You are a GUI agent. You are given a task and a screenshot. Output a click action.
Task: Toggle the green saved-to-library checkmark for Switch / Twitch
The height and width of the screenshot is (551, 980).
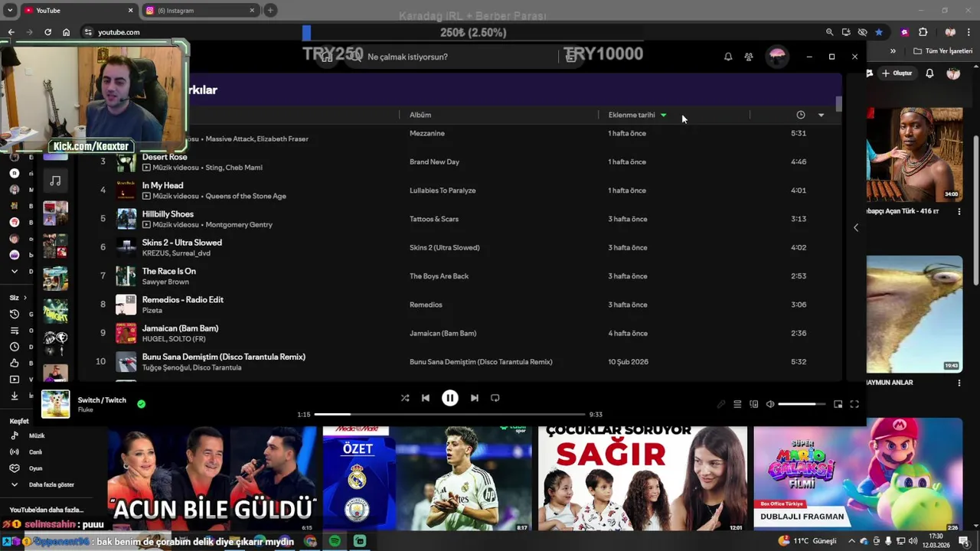[x=141, y=404]
